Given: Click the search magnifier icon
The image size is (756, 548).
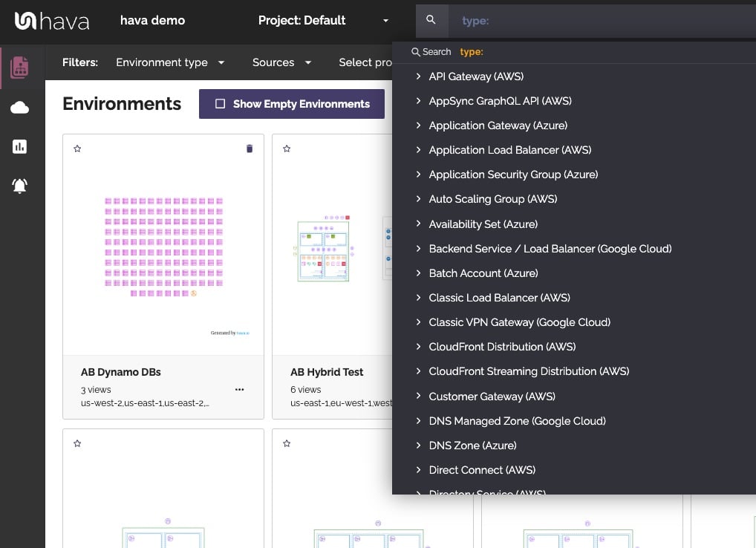Looking at the screenshot, I should (x=431, y=20).
